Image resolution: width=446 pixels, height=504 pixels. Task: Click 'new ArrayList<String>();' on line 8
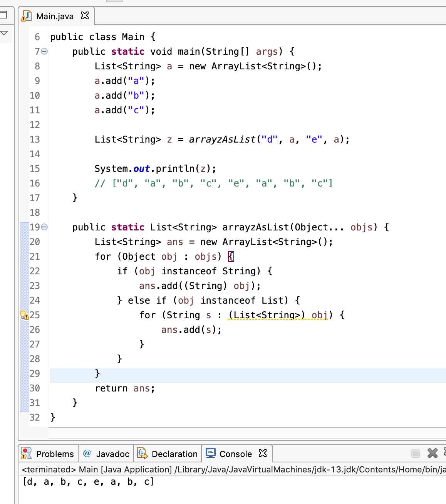click(255, 66)
